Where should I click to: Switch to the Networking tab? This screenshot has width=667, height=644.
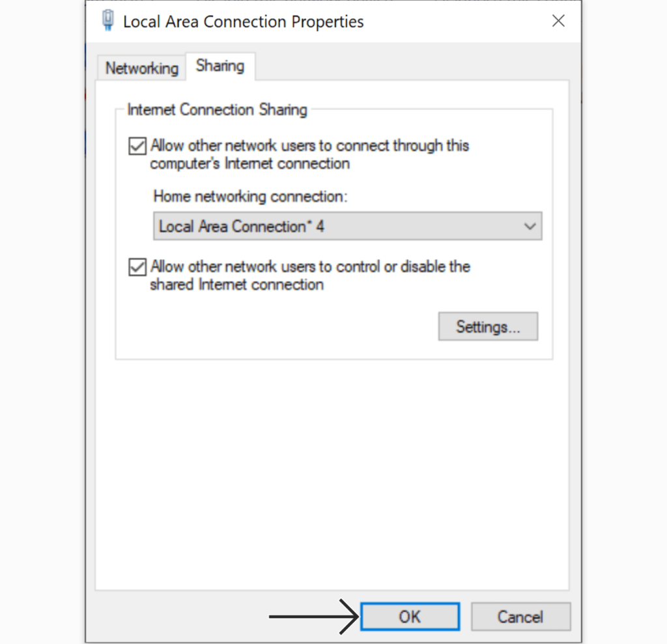click(x=141, y=67)
